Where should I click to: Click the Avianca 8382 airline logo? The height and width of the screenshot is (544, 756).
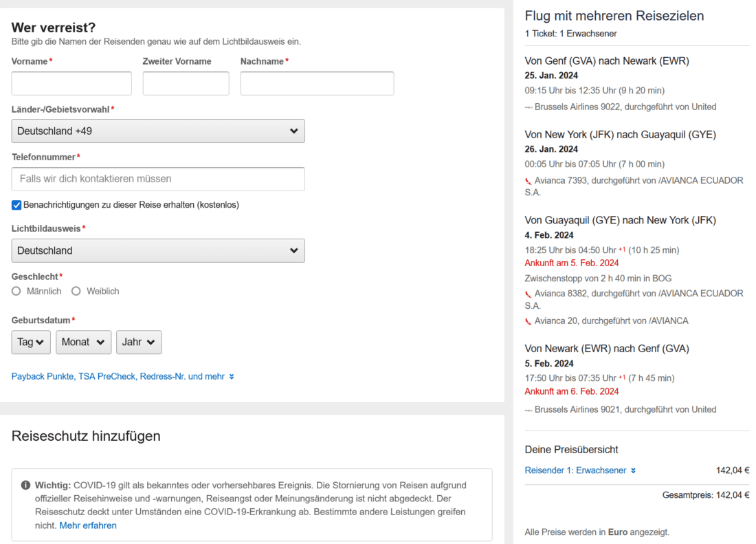point(529,294)
